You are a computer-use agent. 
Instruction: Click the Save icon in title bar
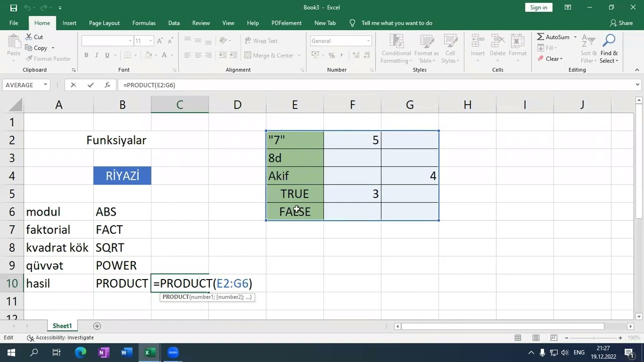pyautogui.click(x=14, y=8)
